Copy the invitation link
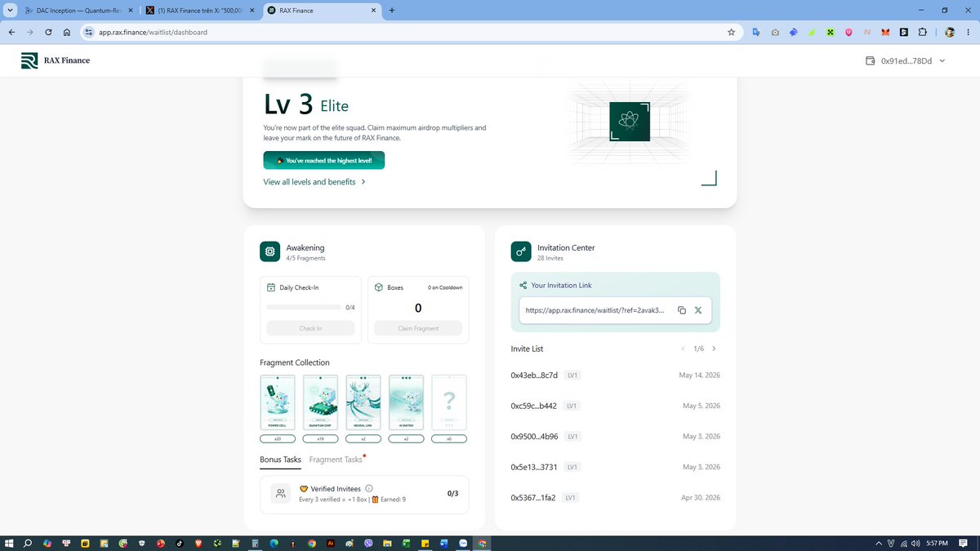The width and height of the screenshot is (980, 551). [682, 310]
